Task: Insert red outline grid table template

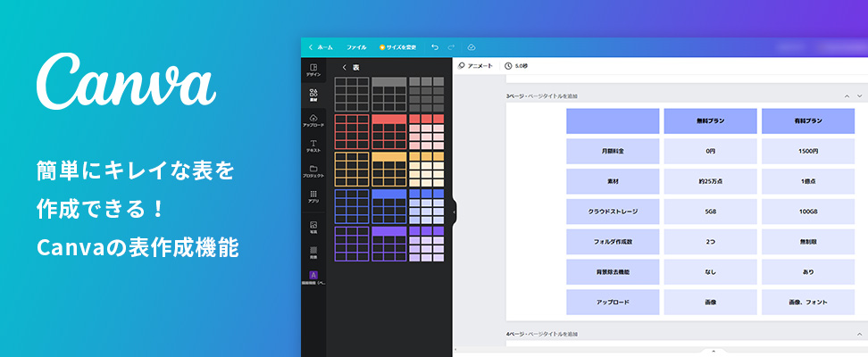Action: [352, 132]
